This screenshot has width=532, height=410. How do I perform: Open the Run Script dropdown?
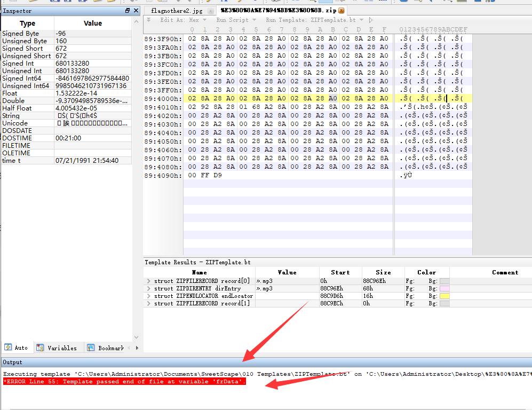254,20
